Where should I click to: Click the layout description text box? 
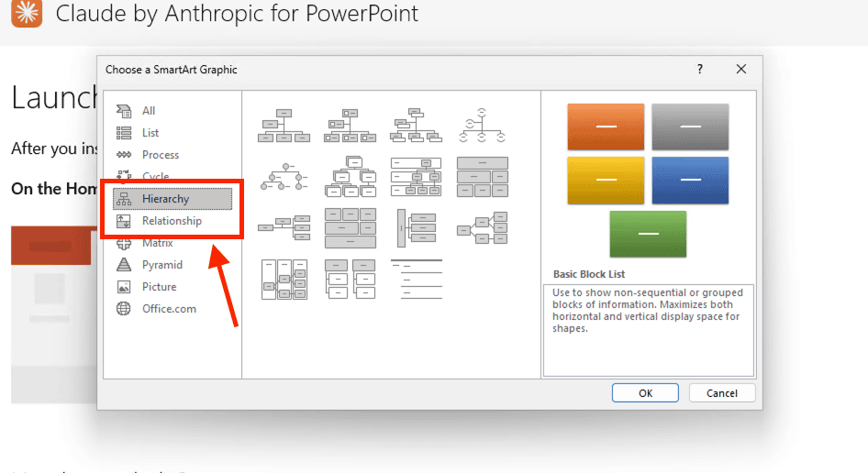[x=648, y=330]
